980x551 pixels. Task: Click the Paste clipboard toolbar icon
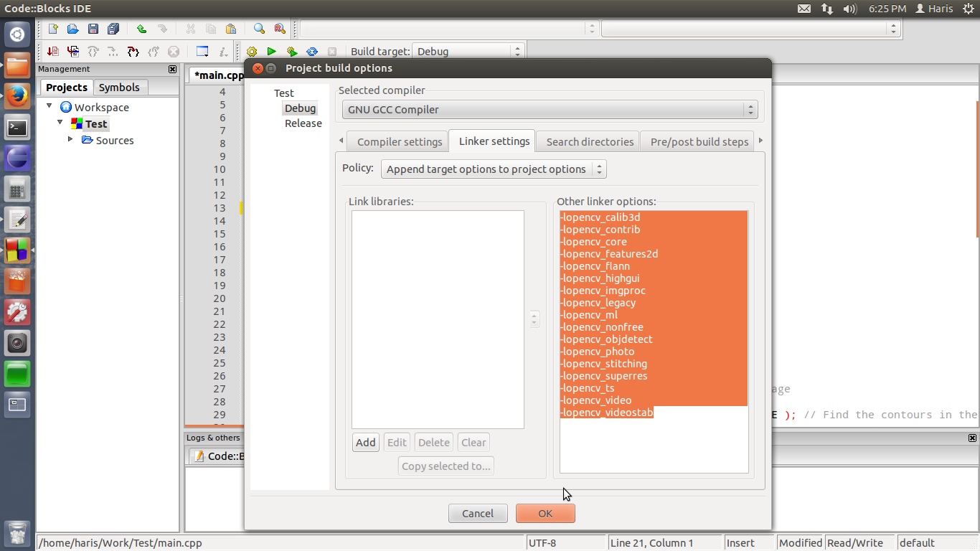click(230, 29)
